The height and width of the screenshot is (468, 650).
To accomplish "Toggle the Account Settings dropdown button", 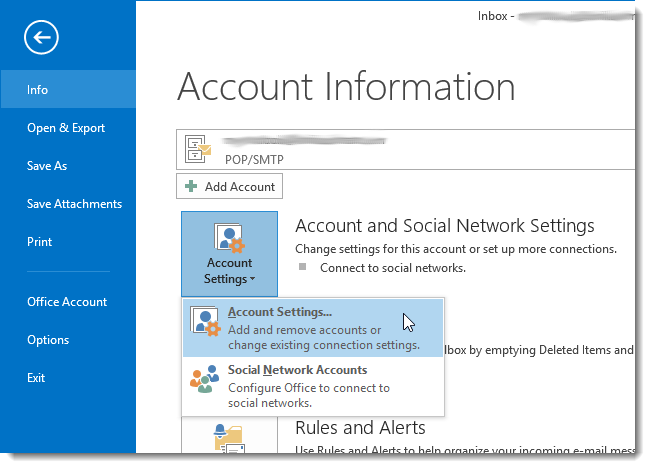I will pos(229,254).
